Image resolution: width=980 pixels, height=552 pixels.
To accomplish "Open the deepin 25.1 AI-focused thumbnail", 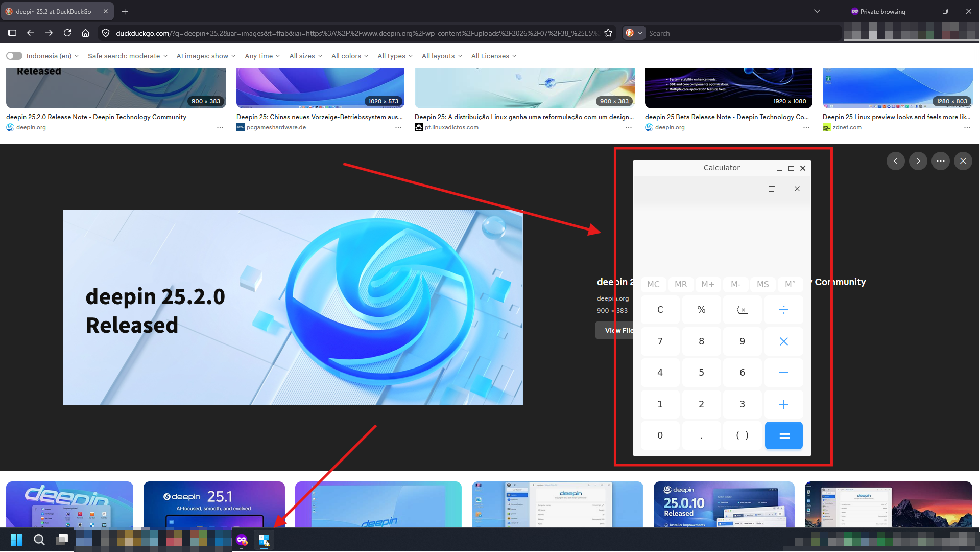I will pyautogui.click(x=214, y=504).
